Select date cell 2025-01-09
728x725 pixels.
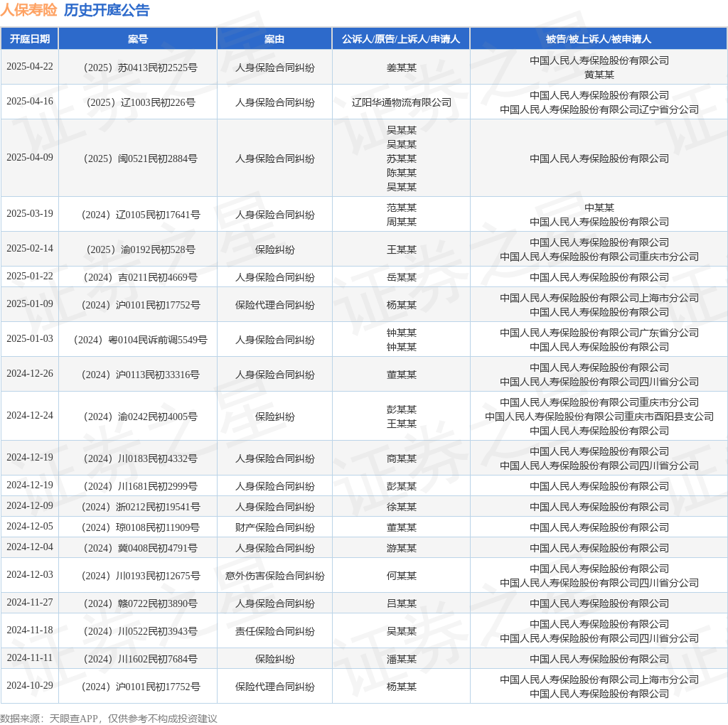tap(30, 304)
